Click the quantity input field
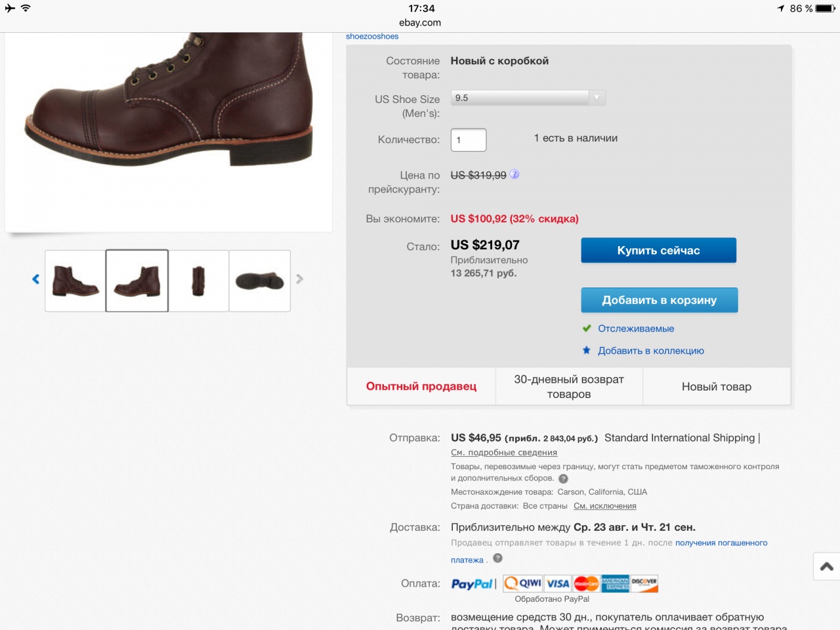This screenshot has width=840, height=630. click(469, 140)
